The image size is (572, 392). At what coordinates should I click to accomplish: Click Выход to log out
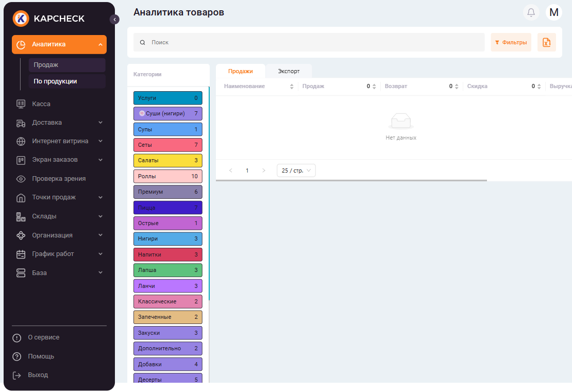[x=38, y=375]
